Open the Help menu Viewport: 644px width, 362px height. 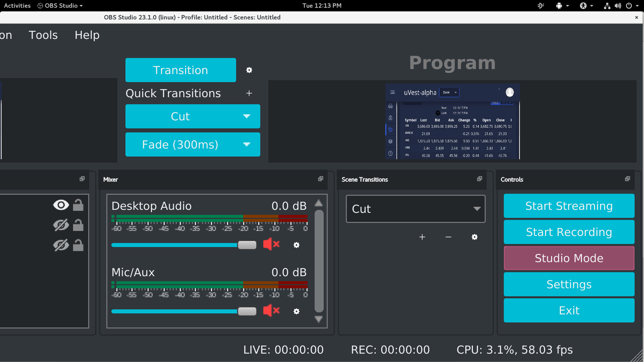tap(87, 35)
